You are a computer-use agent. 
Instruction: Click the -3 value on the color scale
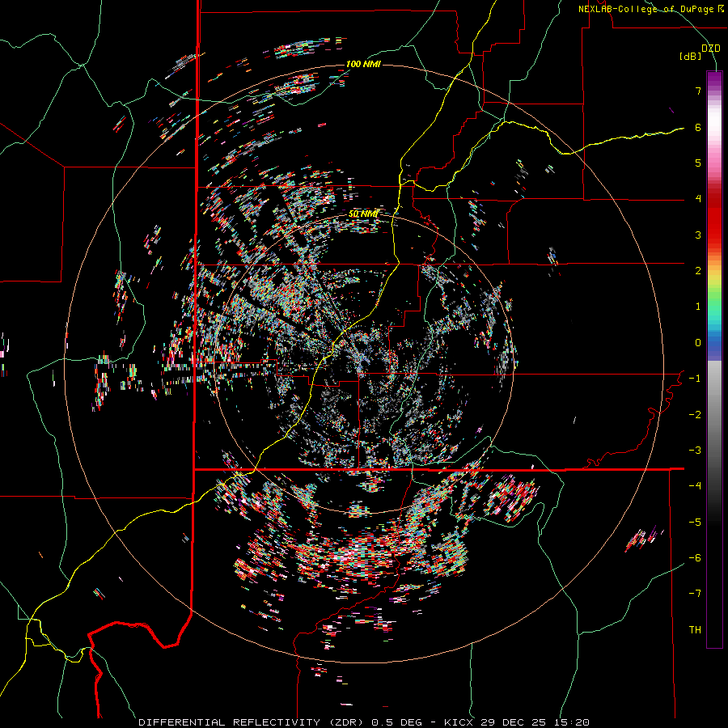695,451
